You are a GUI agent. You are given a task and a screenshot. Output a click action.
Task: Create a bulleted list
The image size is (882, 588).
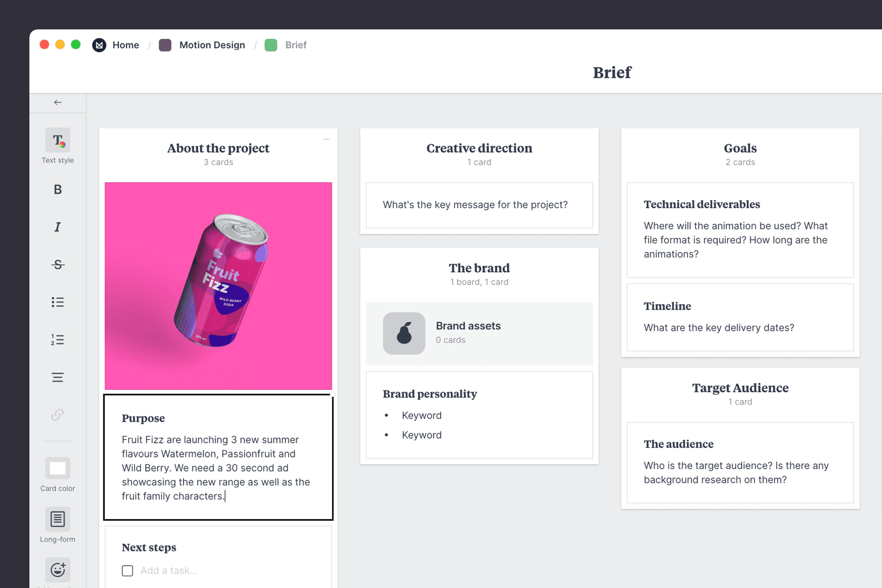57,302
